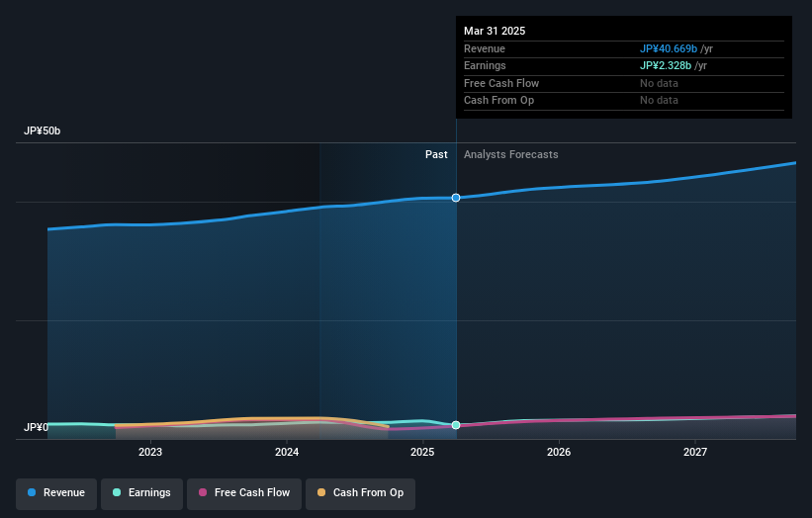
Task: Click the JP¥50b y-axis label
Action: tap(42, 130)
